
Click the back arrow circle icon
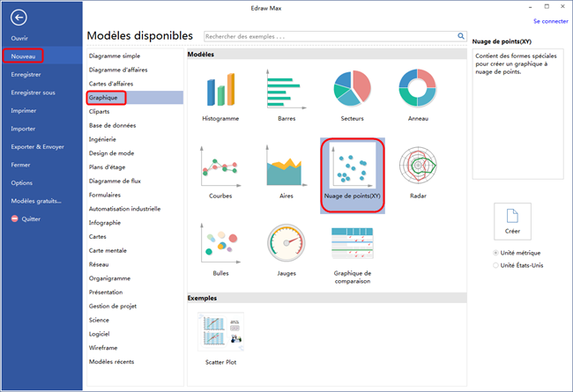coord(19,17)
